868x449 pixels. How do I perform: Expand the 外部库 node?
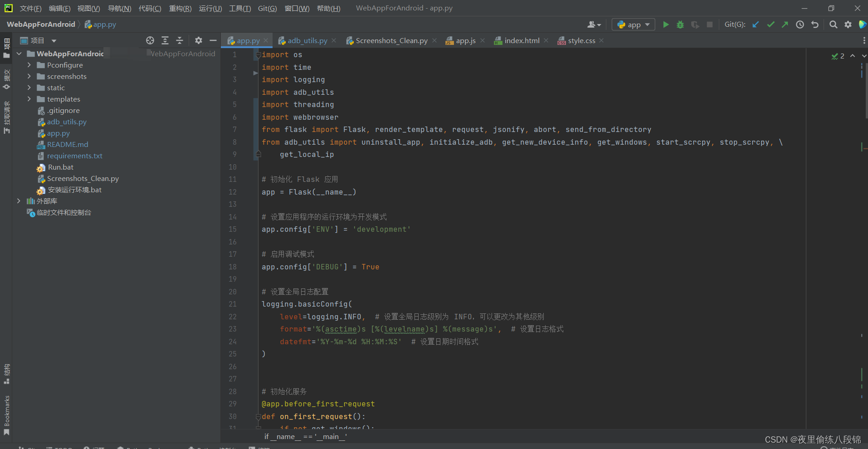(19, 200)
